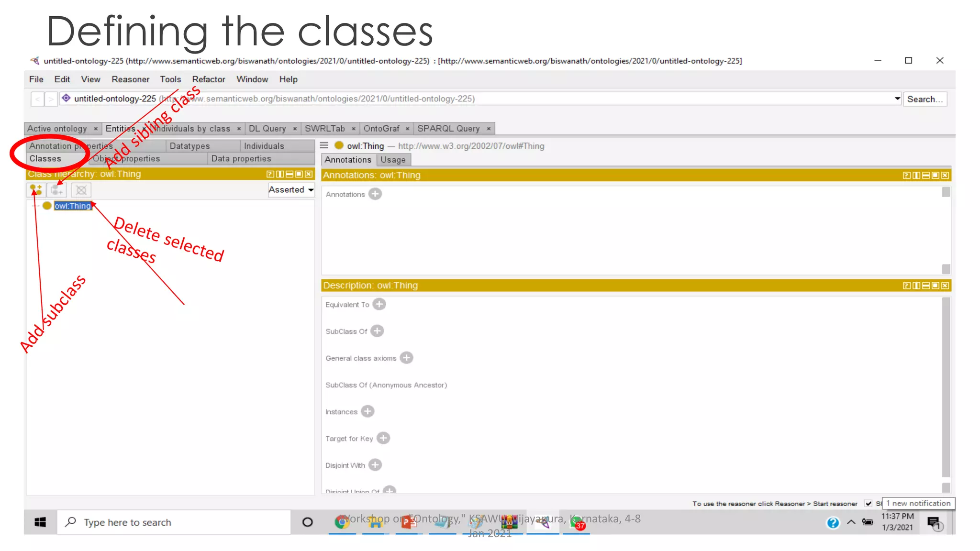
Task: Add an annotation with the plus icon
Action: click(375, 194)
